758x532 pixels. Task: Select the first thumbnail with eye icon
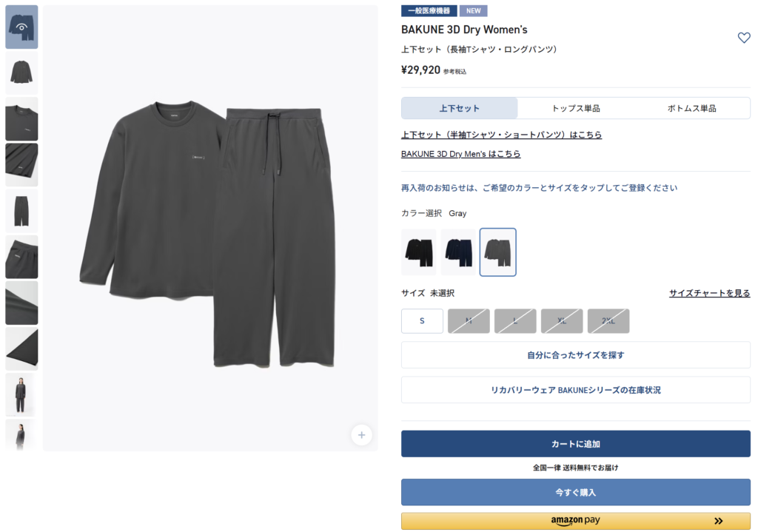(x=21, y=27)
